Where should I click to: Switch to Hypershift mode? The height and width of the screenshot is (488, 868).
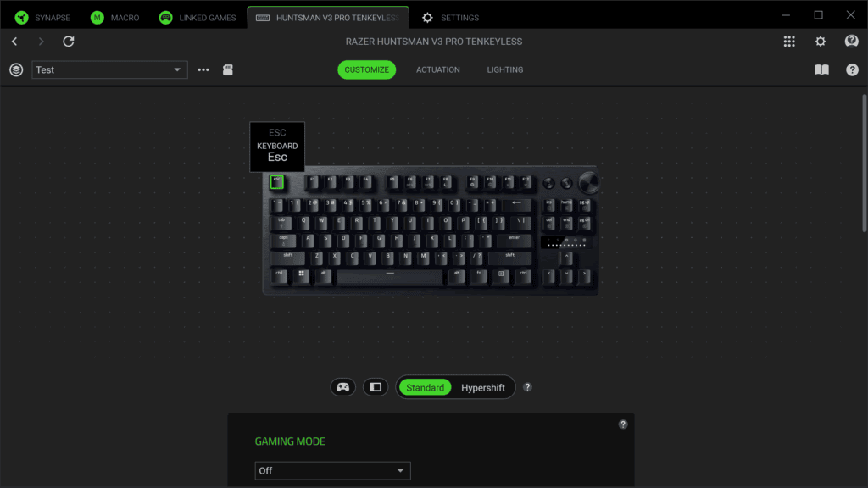click(482, 387)
